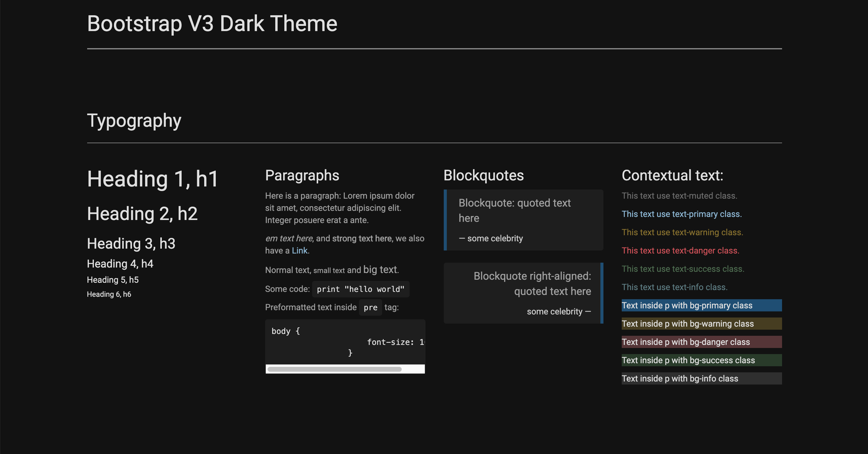The width and height of the screenshot is (868, 454).
Task: Click the bg-success class bar
Action: pos(702,360)
